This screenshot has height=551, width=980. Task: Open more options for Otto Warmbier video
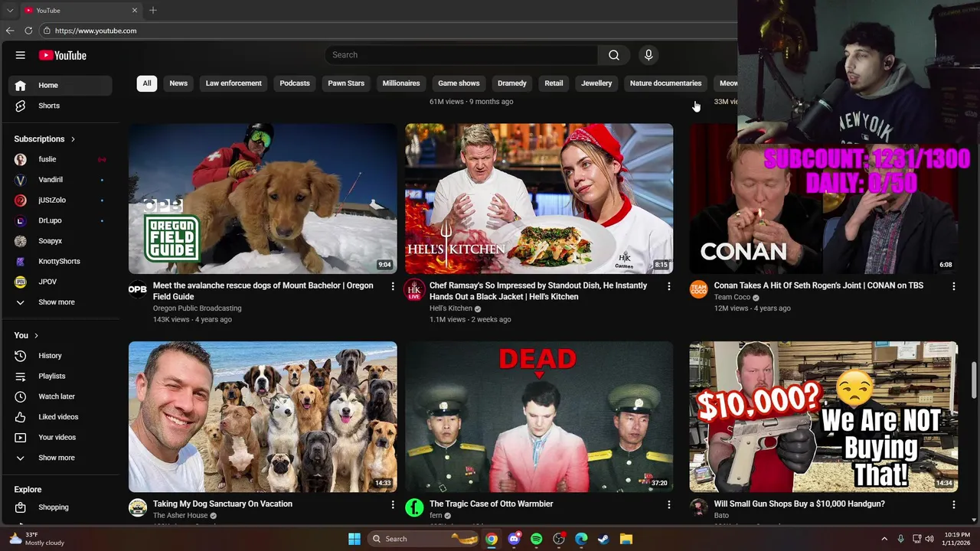click(668, 505)
